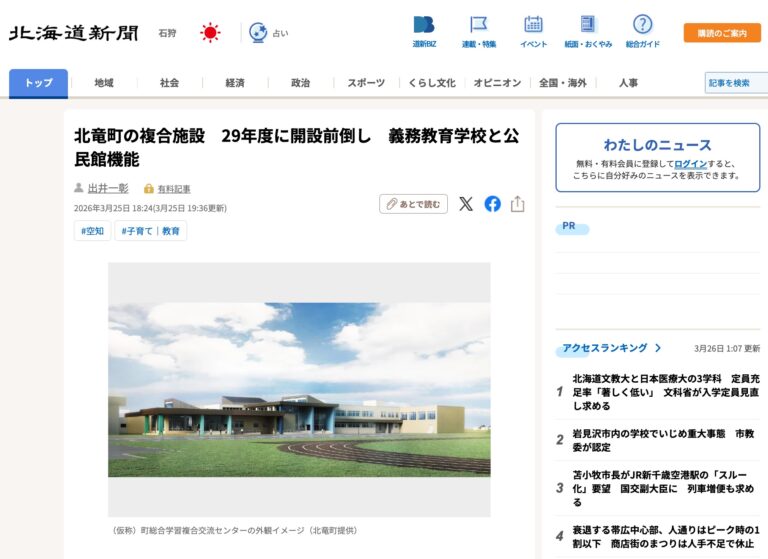Click the sunny weather icon
Viewport: 768px width, 559px height.
(x=210, y=33)
